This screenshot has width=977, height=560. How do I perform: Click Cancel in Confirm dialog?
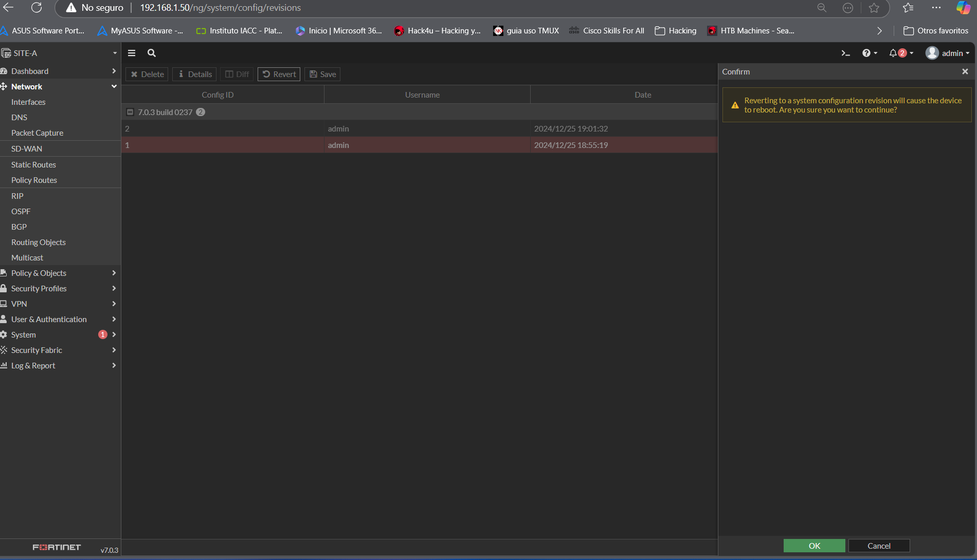pyautogui.click(x=879, y=546)
